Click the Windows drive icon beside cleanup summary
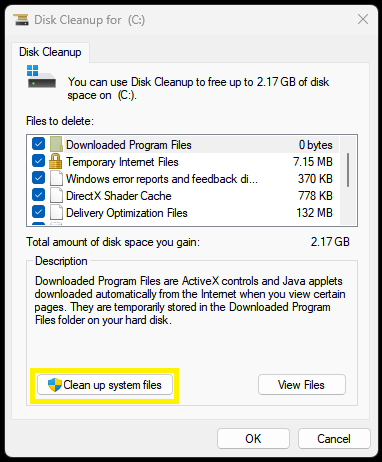The image size is (382, 462). pos(41,76)
